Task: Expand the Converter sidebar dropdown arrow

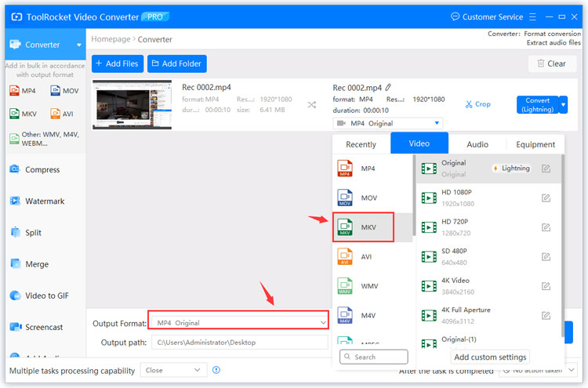Action: pos(78,45)
